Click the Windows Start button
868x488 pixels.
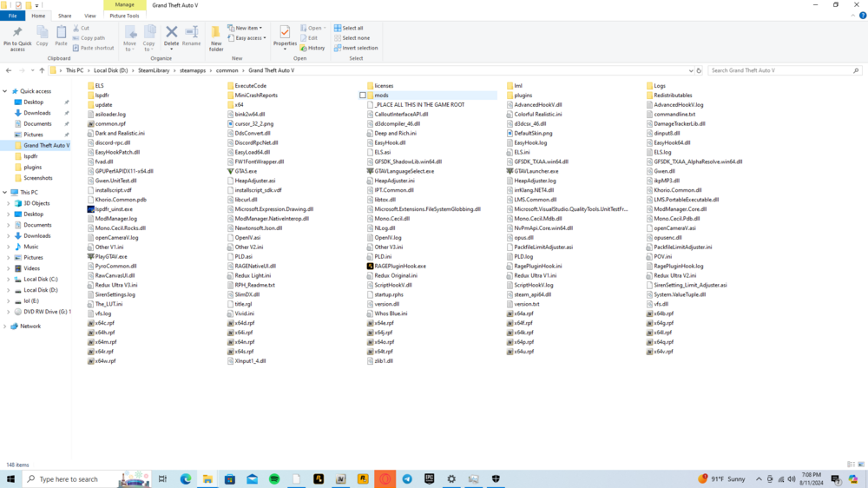(10, 479)
